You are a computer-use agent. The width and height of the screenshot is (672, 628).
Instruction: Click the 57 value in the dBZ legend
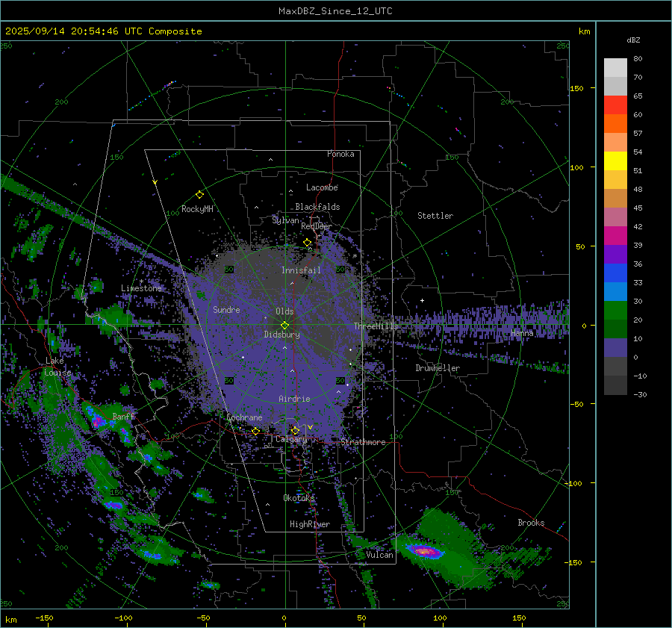638,134
